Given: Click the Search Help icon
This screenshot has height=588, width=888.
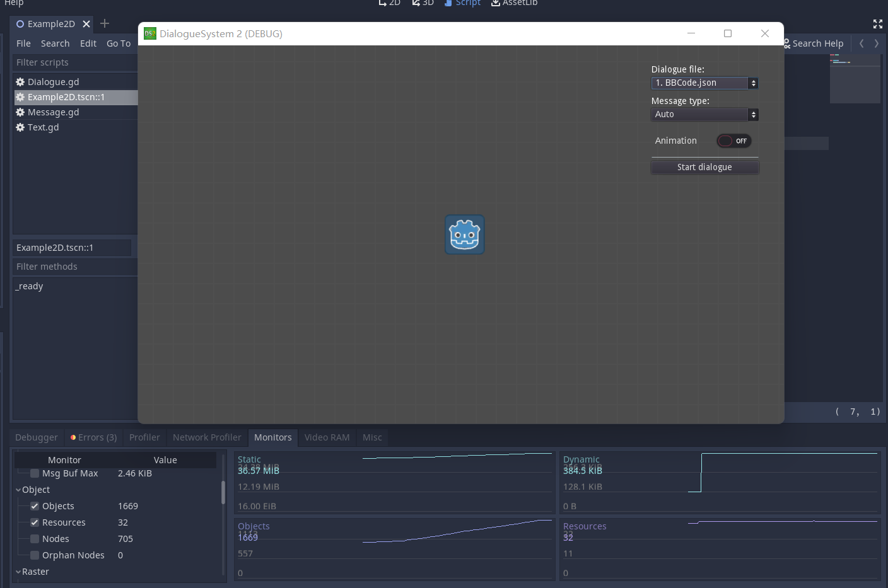Looking at the screenshot, I should [787, 43].
